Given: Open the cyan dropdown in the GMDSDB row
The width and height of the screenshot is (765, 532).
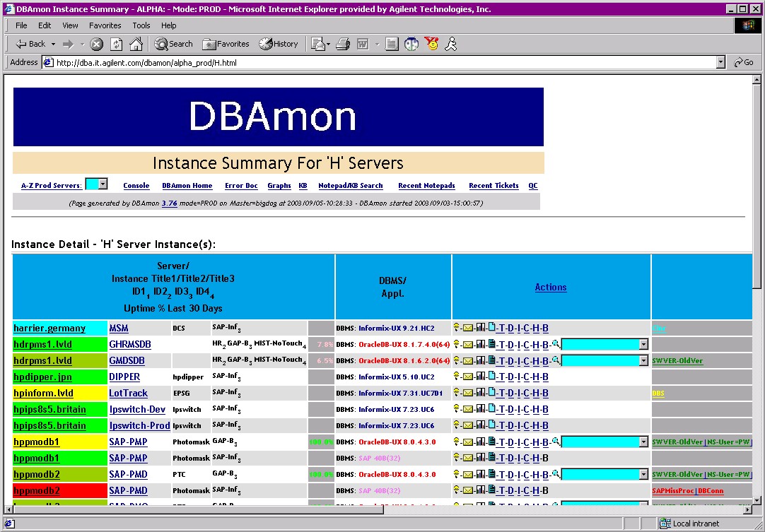Looking at the screenshot, I should 605,361.
